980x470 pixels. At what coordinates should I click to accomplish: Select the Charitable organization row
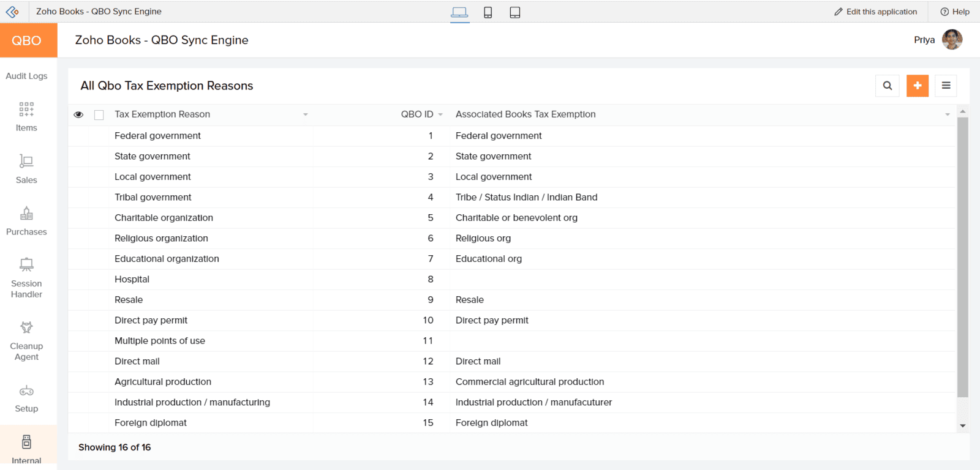coord(511,218)
